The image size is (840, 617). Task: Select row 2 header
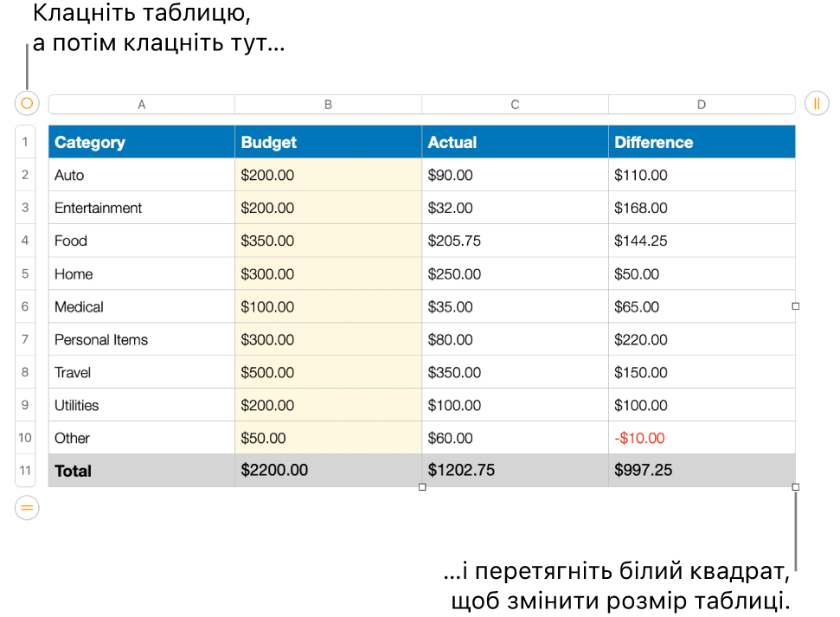pos(25,175)
